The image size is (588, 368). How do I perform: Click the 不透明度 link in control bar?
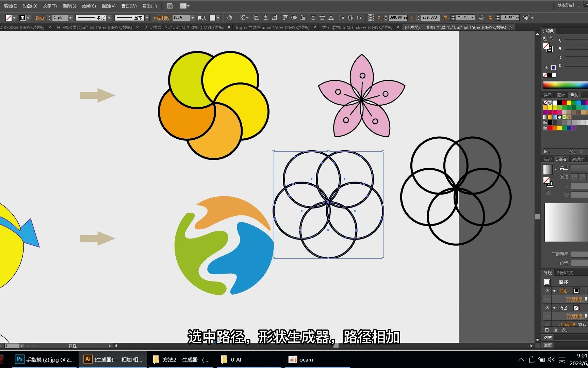[161, 18]
